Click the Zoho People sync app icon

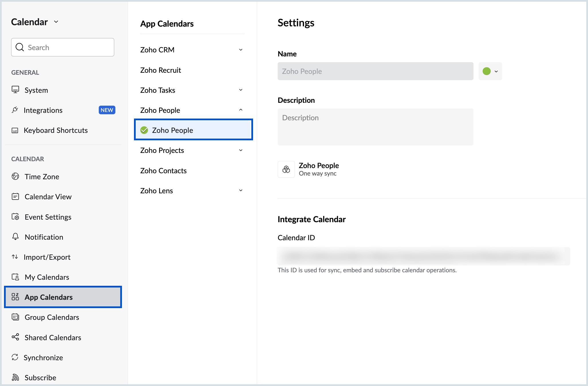[286, 169]
